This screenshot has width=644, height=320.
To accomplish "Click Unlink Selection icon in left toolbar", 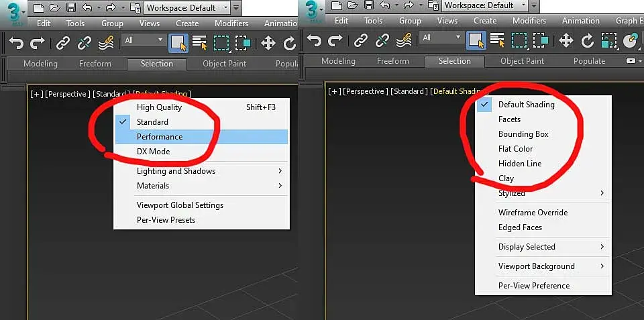I will coord(85,43).
